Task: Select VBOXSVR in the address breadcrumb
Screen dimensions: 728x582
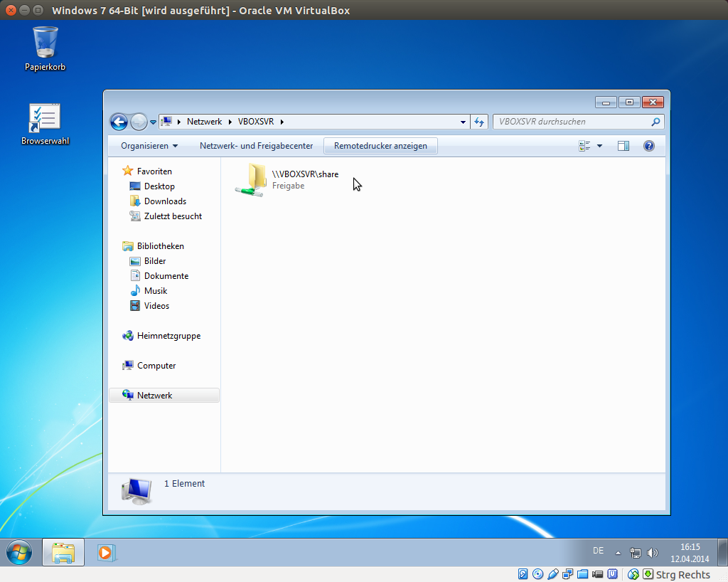Action: pyautogui.click(x=256, y=122)
